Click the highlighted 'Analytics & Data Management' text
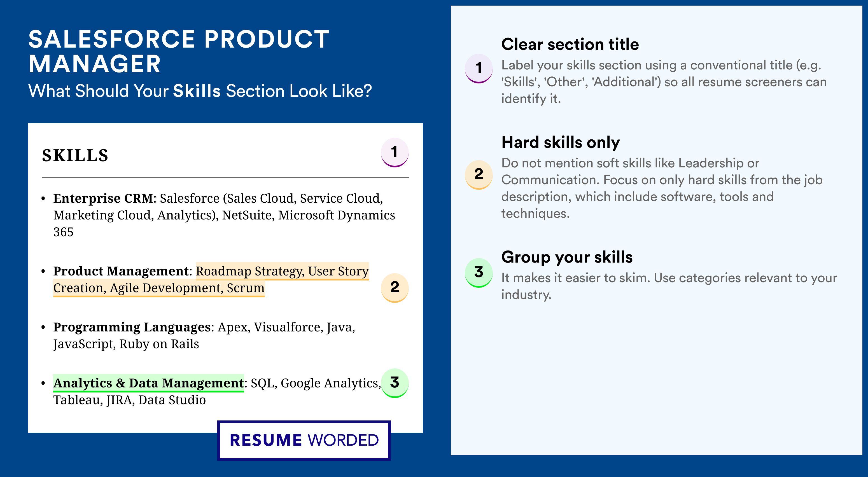This screenshot has height=477, width=868. click(149, 383)
